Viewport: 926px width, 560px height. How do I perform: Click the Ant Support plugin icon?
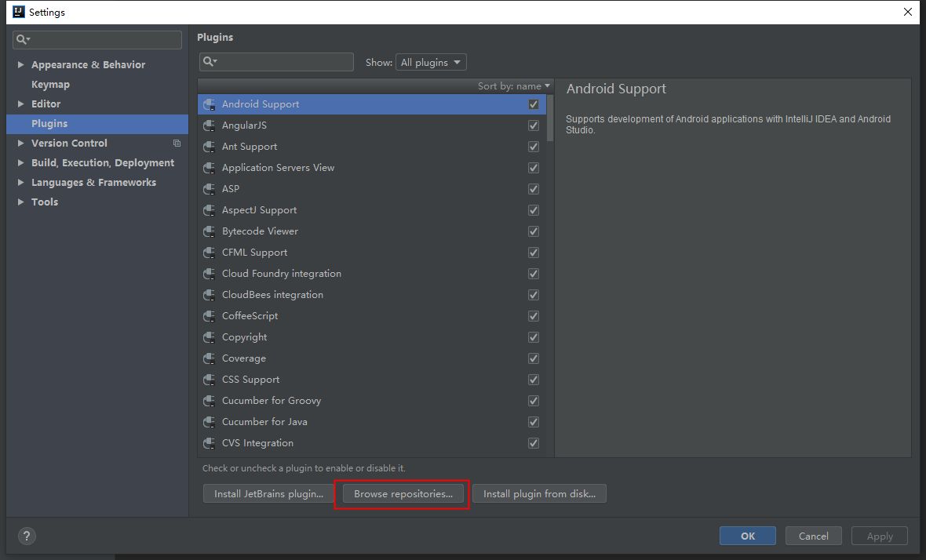click(x=209, y=147)
